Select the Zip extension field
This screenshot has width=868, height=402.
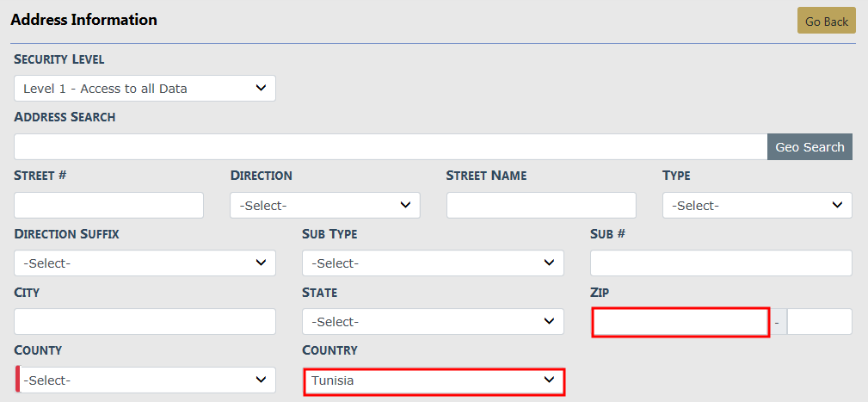tap(819, 321)
